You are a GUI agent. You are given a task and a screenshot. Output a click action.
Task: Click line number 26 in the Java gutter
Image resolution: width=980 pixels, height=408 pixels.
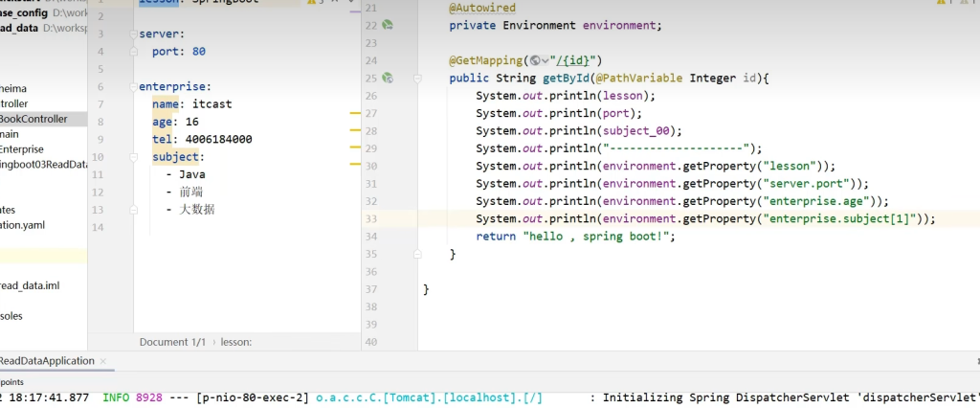(x=371, y=96)
